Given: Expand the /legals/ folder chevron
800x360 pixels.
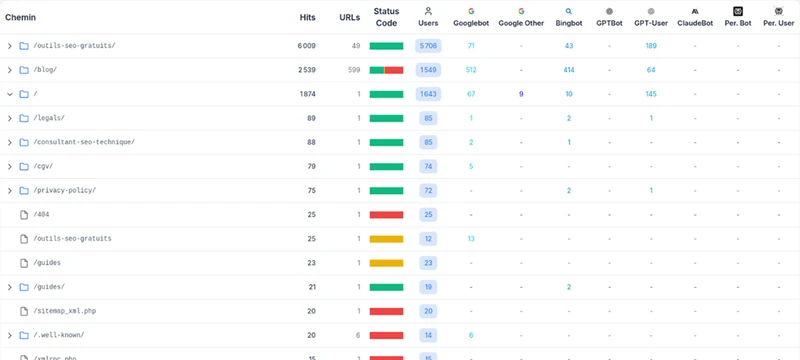Looking at the screenshot, I should click(x=9, y=118).
